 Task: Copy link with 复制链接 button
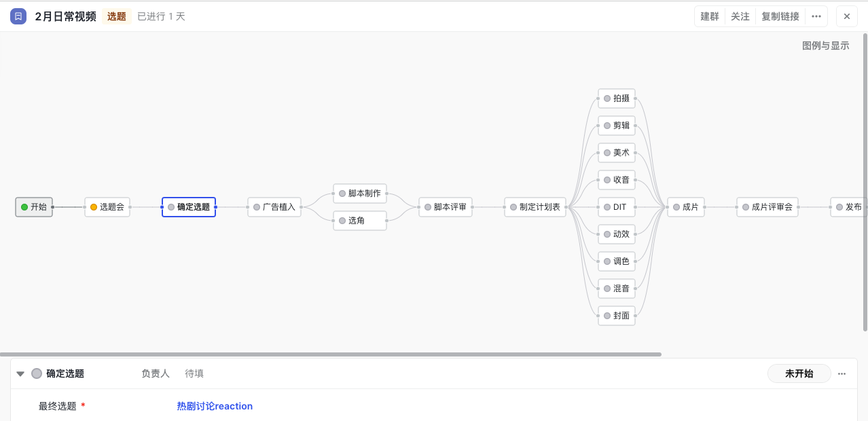780,16
